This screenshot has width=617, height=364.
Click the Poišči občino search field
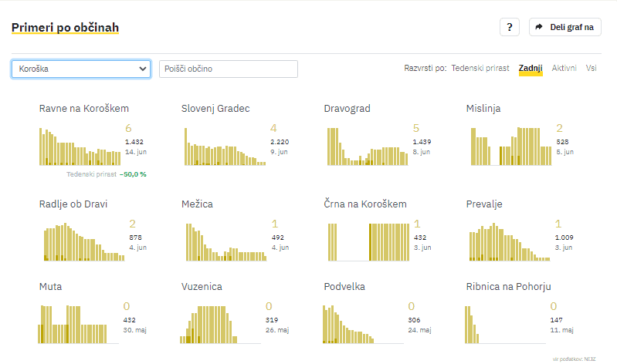pos(228,69)
